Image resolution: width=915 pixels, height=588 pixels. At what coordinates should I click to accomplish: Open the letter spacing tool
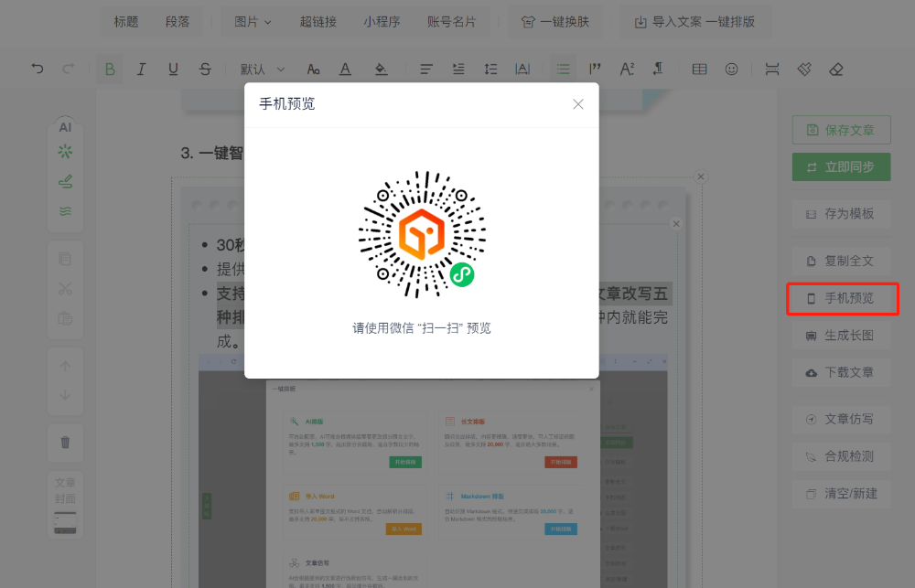[x=522, y=69]
